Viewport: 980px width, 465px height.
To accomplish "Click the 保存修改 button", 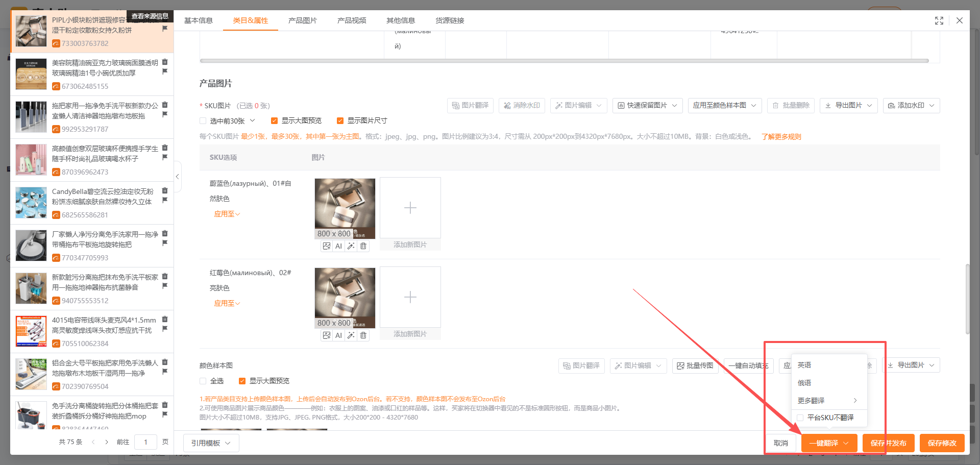I will pos(942,443).
